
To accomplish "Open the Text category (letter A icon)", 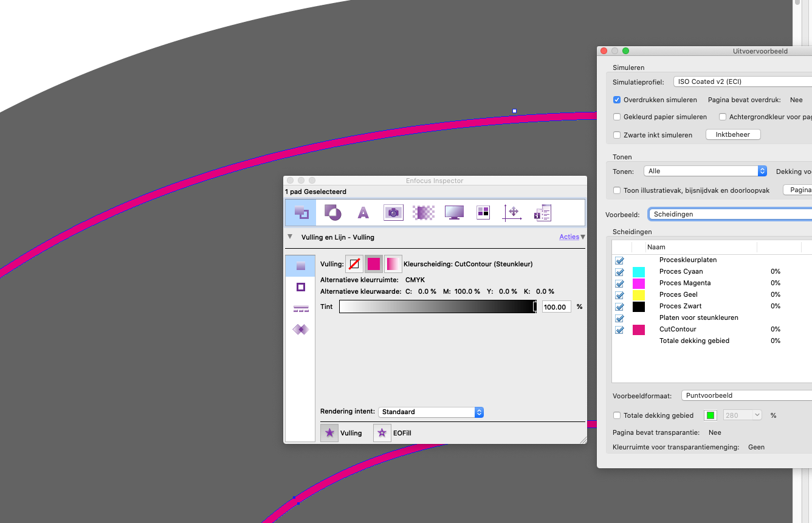I will tap(363, 212).
